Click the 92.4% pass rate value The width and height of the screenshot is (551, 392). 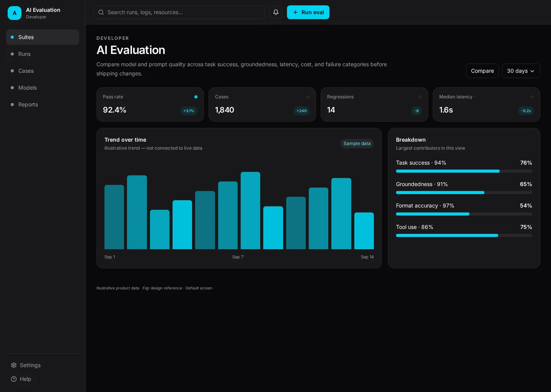coord(115,110)
